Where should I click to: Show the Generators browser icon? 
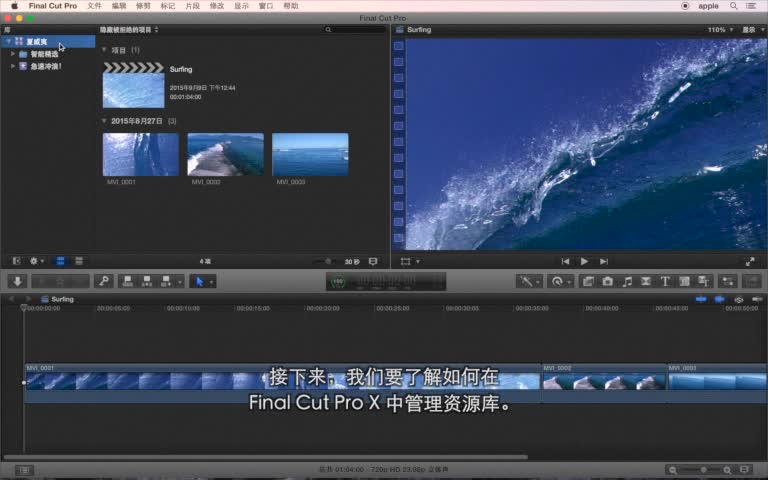coord(684,281)
